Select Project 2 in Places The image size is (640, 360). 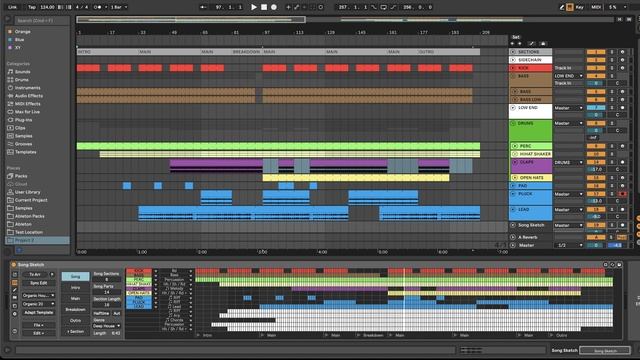click(x=37, y=240)
